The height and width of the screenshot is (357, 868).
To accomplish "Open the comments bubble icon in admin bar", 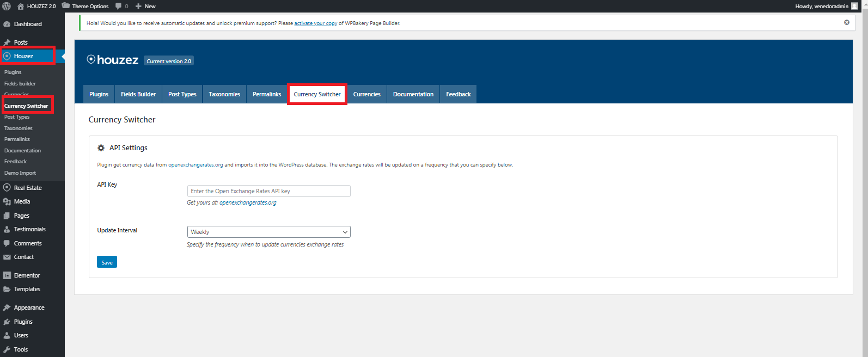I will [x=119, y=7].
